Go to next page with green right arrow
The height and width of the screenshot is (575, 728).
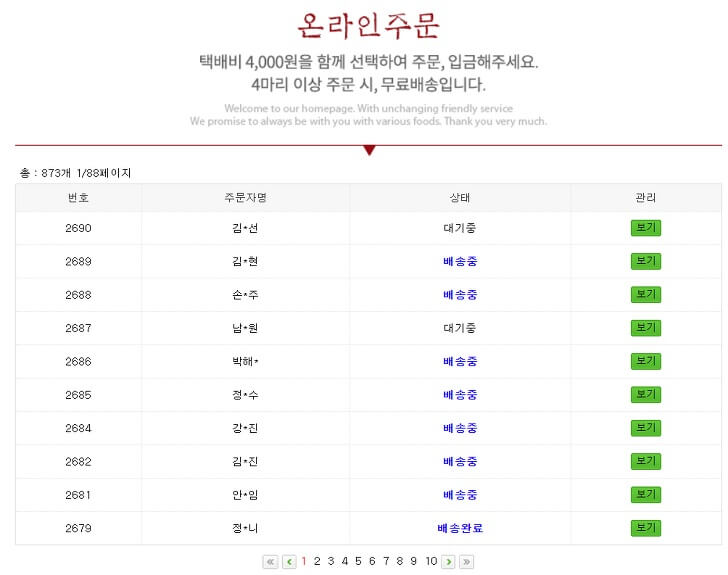coord(448,562)
